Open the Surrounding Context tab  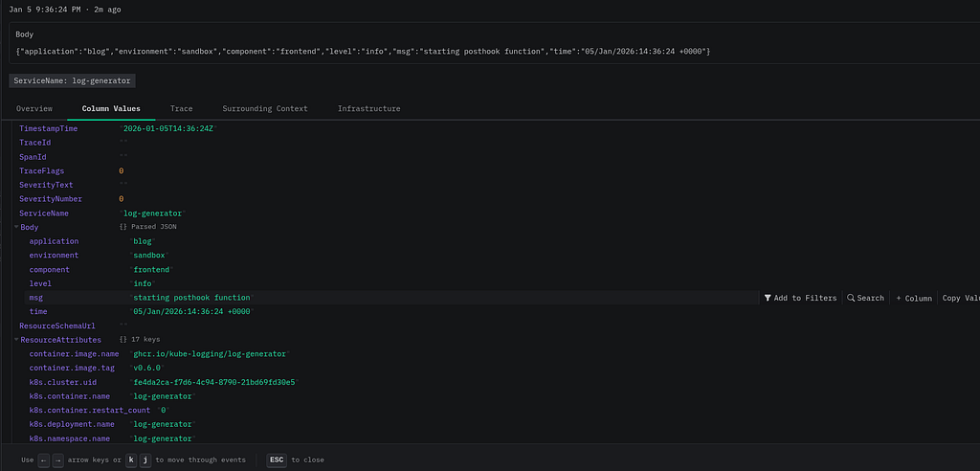265,108
